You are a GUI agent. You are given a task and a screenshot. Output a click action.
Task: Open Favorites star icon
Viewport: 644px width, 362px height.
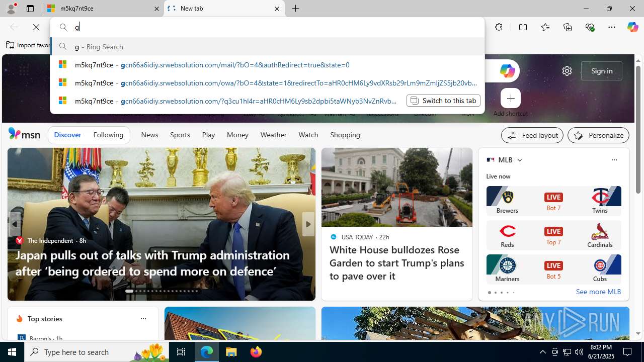(545, 27)
